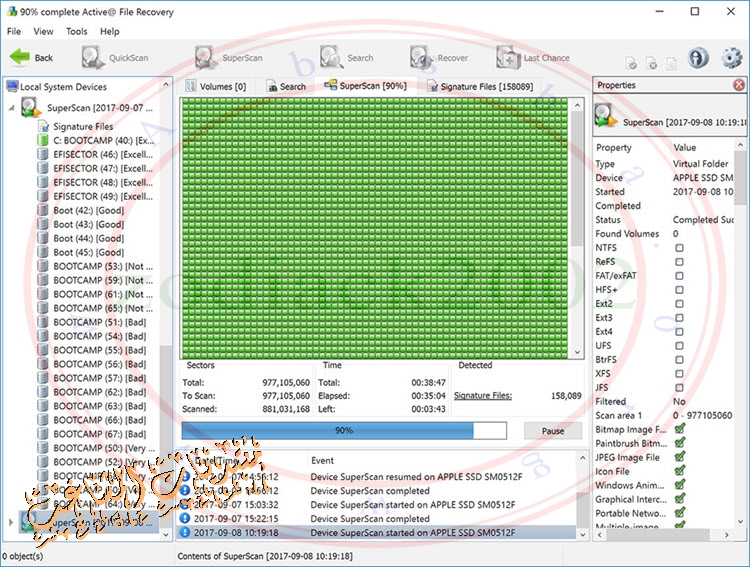
Task: Open the Last Chance recovery tool
Action: 533,58
